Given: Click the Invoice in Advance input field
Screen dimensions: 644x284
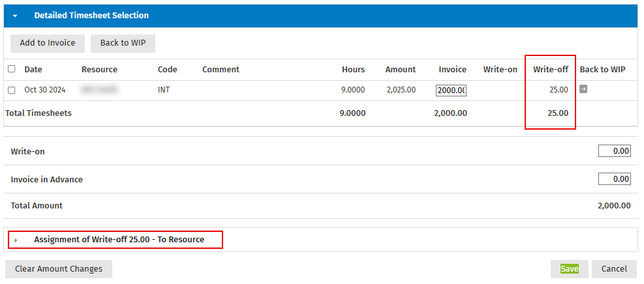Looking at the screenshot, I should (x=615, y=178).
